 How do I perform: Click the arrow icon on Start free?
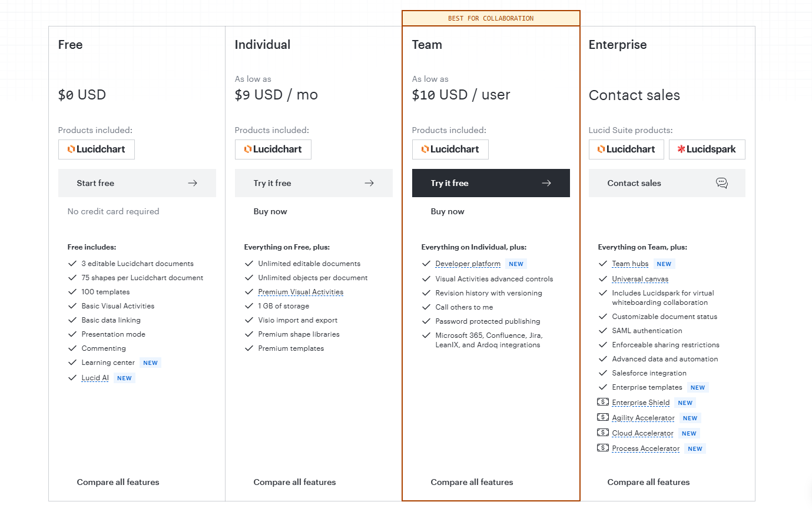click(193, 183)
